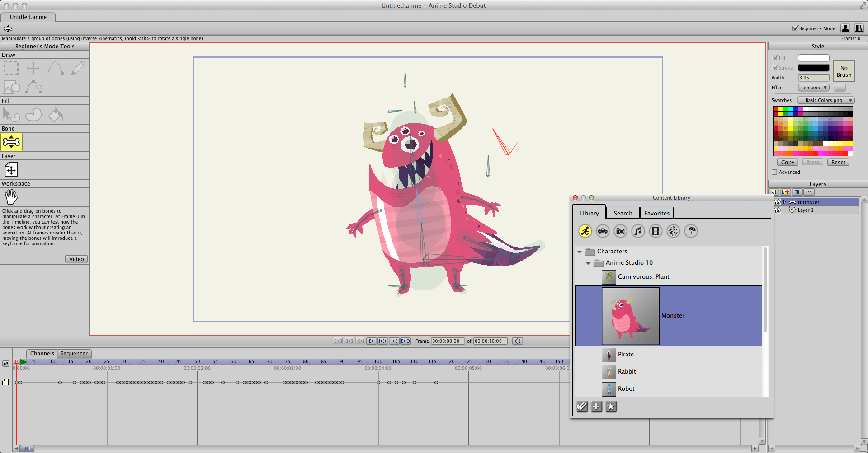Choose the Pan Workspace hand tool
Image resolution: width=868 pixels, height=453 pixels.
pyautogui.click(x=11, y=197)
